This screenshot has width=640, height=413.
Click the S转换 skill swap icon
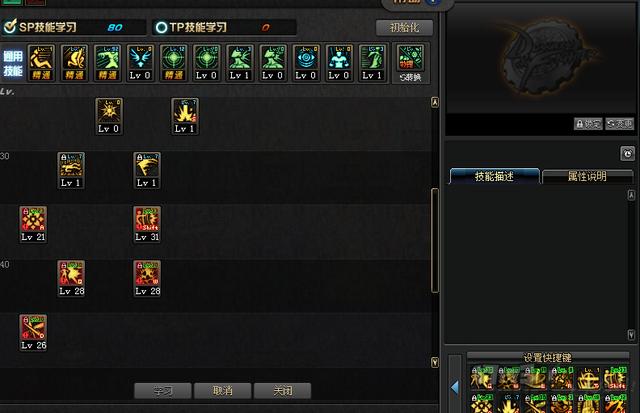[411, 63]
